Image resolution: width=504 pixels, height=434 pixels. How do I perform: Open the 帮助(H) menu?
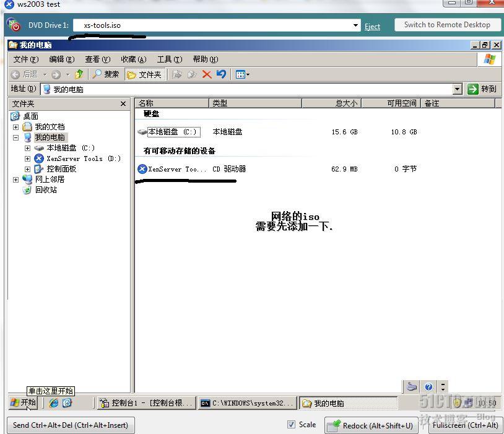point(206,59)
